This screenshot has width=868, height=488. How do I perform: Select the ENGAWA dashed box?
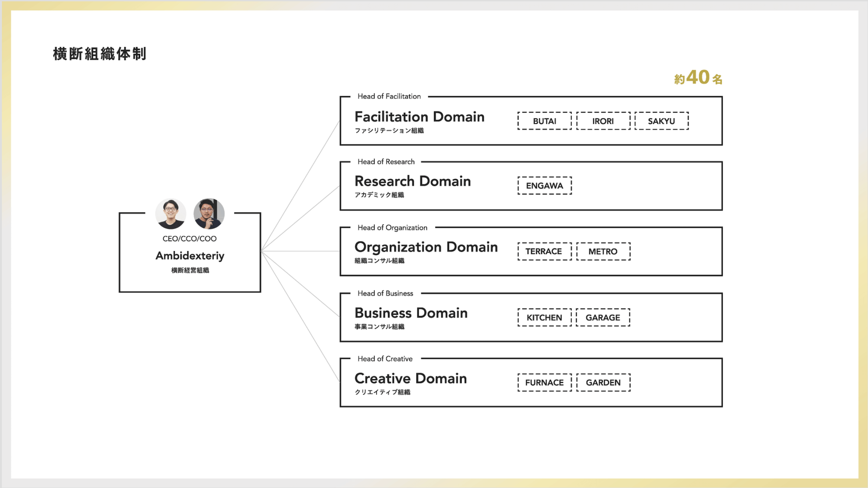544,186
